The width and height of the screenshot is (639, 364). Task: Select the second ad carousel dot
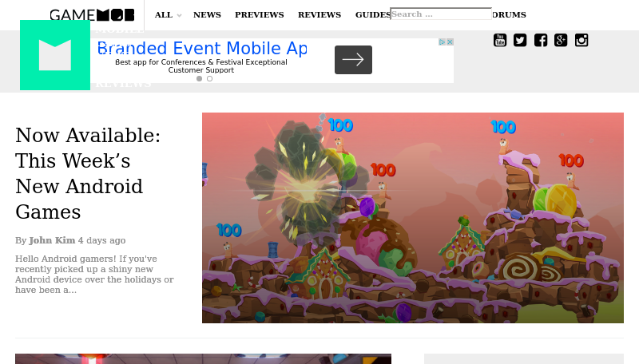click(x=209, y=78)
